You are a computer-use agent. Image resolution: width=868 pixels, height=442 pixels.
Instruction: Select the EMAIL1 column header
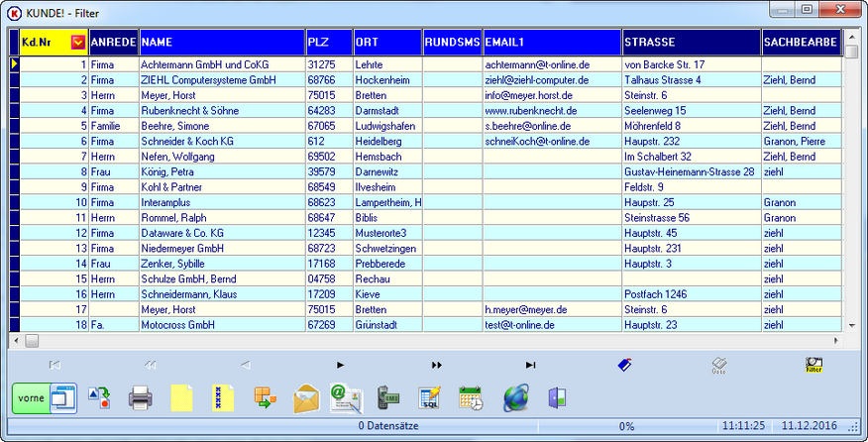(x=552, y=42)
